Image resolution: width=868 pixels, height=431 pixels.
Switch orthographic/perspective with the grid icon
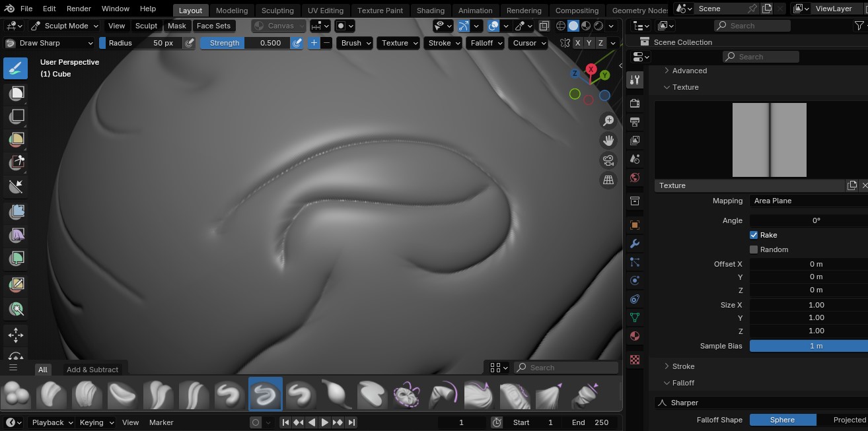[608, 180]
